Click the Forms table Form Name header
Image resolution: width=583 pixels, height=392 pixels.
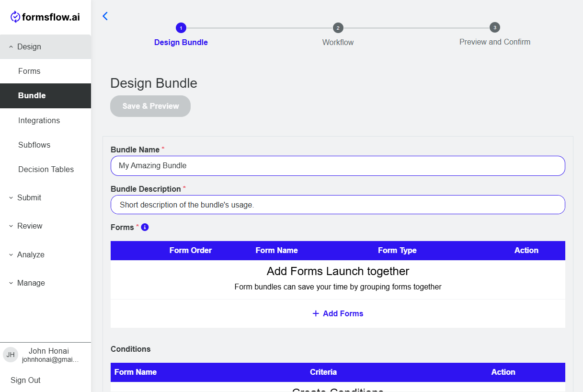pos(276,250)
